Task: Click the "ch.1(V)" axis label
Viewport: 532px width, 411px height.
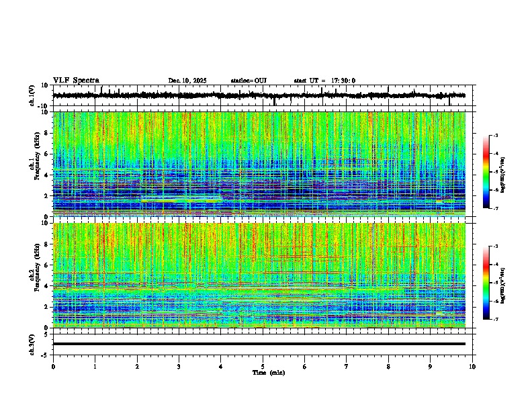Action: [32, 95]
